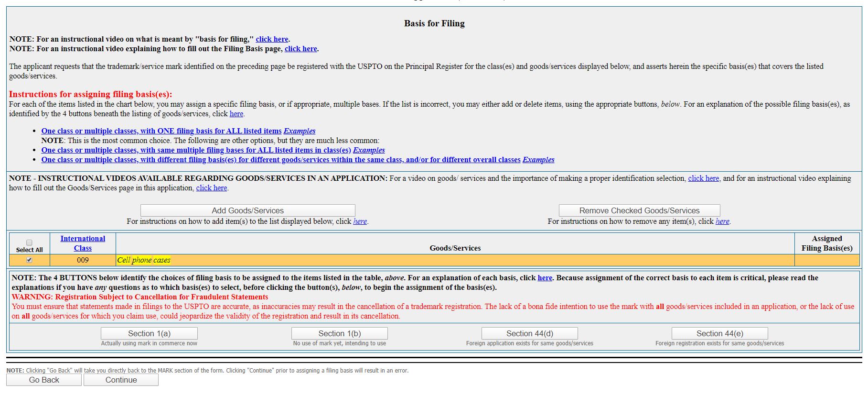The image size is (868, 396).
Task: Open filing basis explanation 'here' link in instructions
Action: (x=236, y=114)
